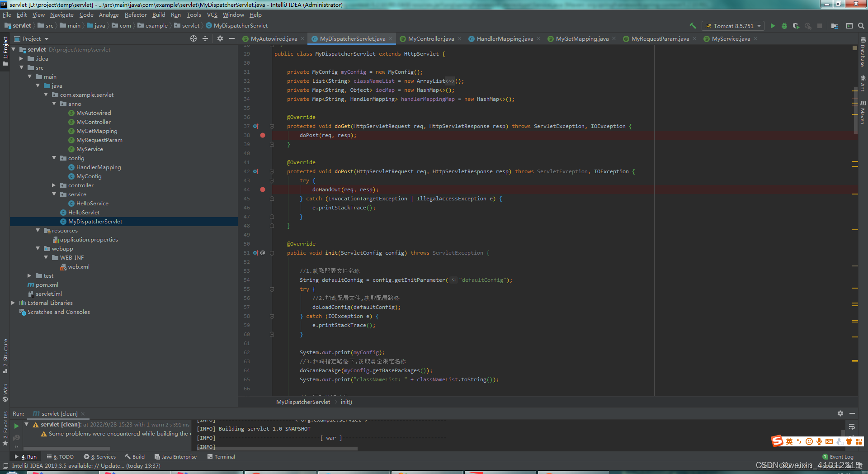Collapse the config package

click(54, 158)
